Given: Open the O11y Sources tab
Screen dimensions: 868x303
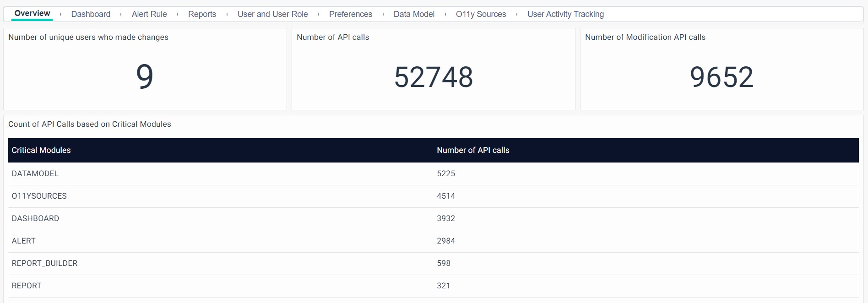Looking at the screenshot, I should 481,14.
